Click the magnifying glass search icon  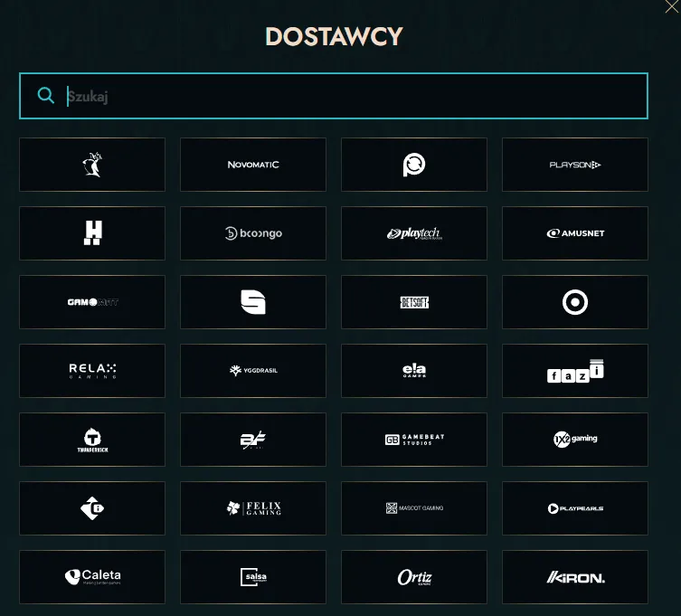tap(45, 95)
